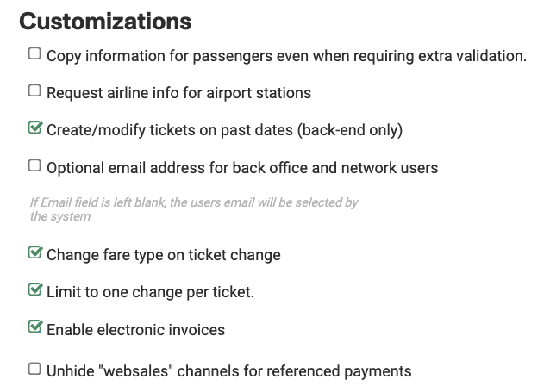The width and height of the screenshot is (550, 392).
Task: Uncheck create/modify tickets on past dates
Action: pyautogui.click(x=34, y=128)
